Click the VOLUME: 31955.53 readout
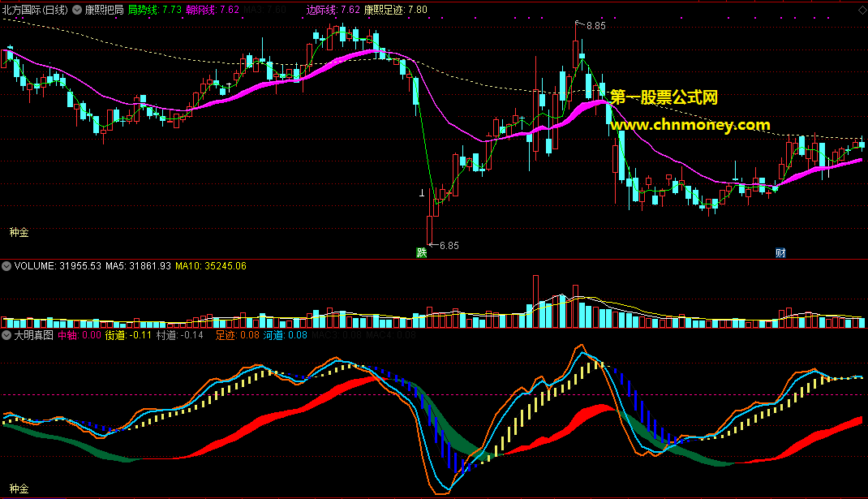The width and height of the screenshot is (868, 499). click(x=58, y=266)
